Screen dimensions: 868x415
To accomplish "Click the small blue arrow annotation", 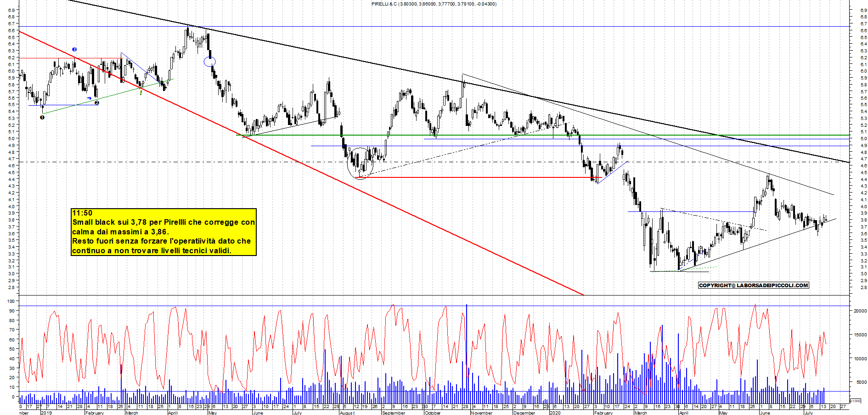I will (x=90, y=98).
